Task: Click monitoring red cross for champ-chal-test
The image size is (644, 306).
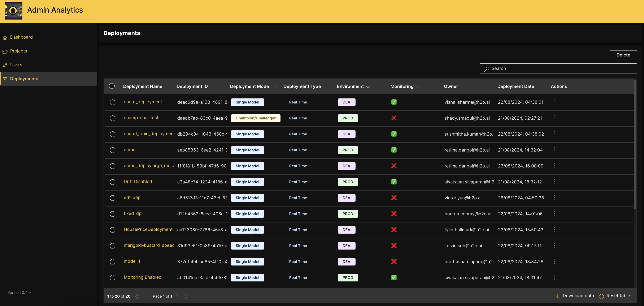Action: [394, 118]
